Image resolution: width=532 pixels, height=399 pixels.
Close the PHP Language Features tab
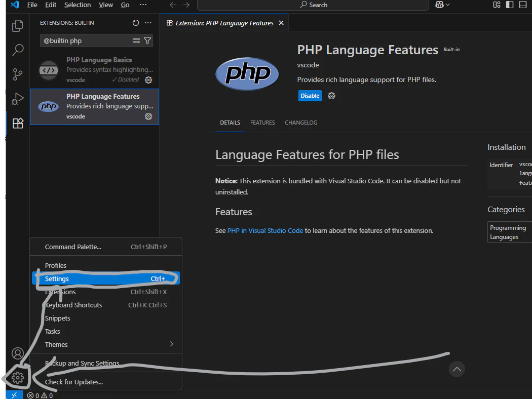pyautogui.click(x=281, y=23)
